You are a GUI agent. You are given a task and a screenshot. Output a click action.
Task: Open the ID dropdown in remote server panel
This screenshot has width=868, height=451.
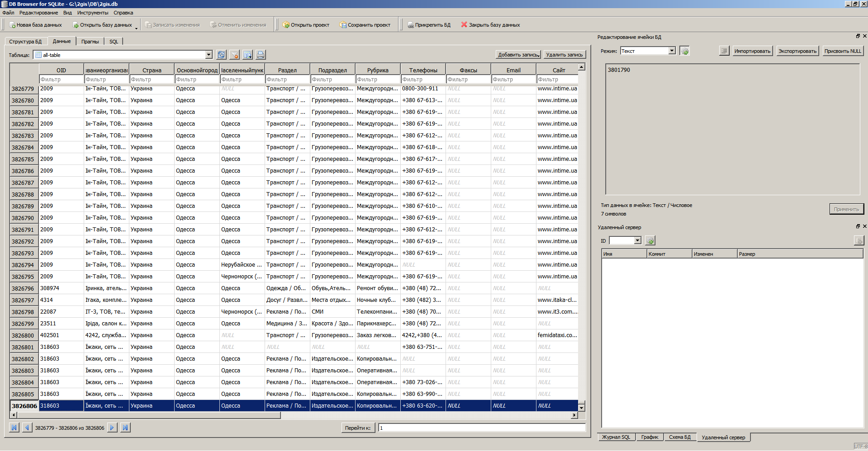coord(637,240)
